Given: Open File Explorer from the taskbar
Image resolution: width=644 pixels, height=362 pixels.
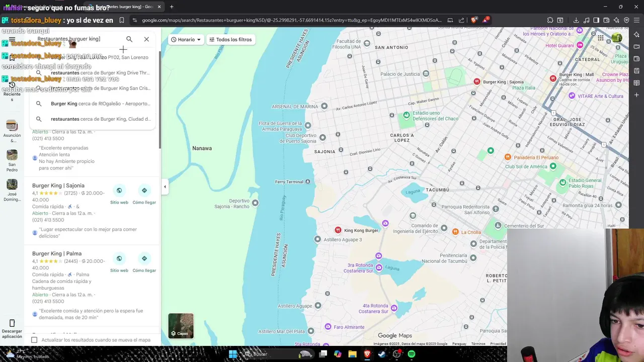Looking at the screenshot, I should pos(352,354).
